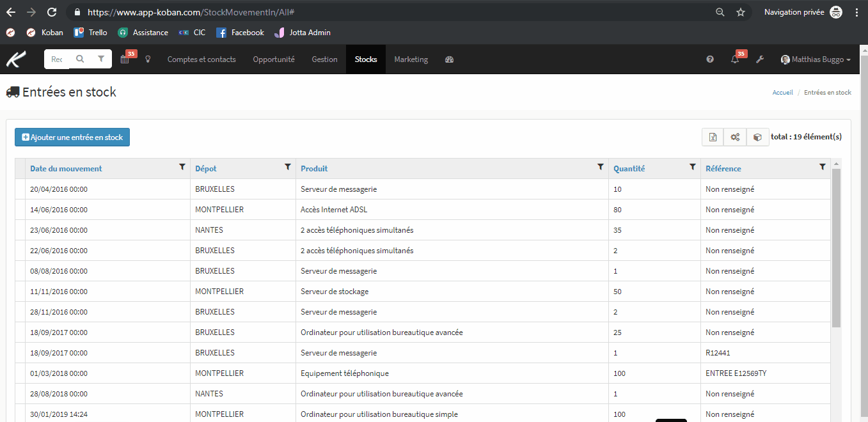Open the Marketing menu

[411, 59]
